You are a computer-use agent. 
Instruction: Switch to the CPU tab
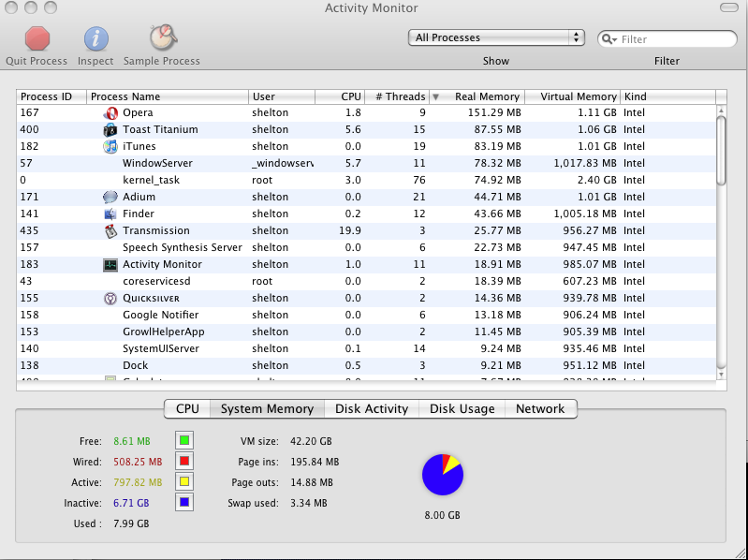pos(187,409)
